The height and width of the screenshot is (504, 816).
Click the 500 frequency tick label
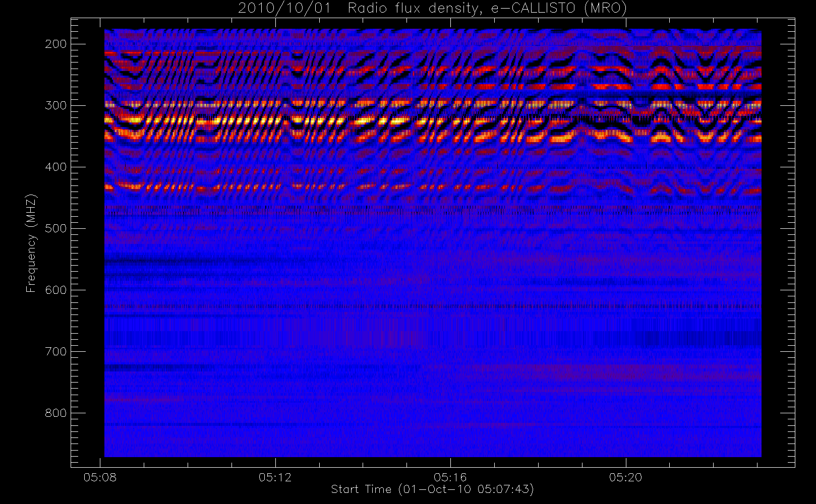tap(55, 228)
